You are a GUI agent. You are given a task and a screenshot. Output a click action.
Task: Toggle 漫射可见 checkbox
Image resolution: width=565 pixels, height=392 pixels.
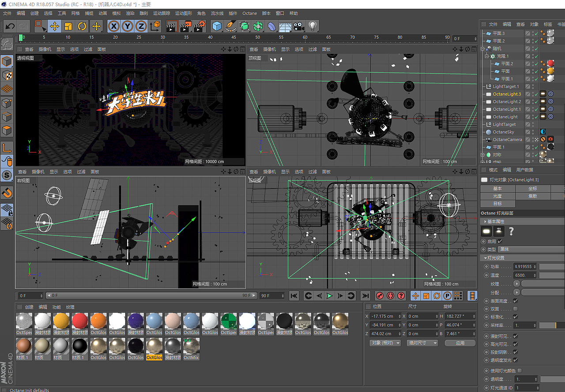516,336
